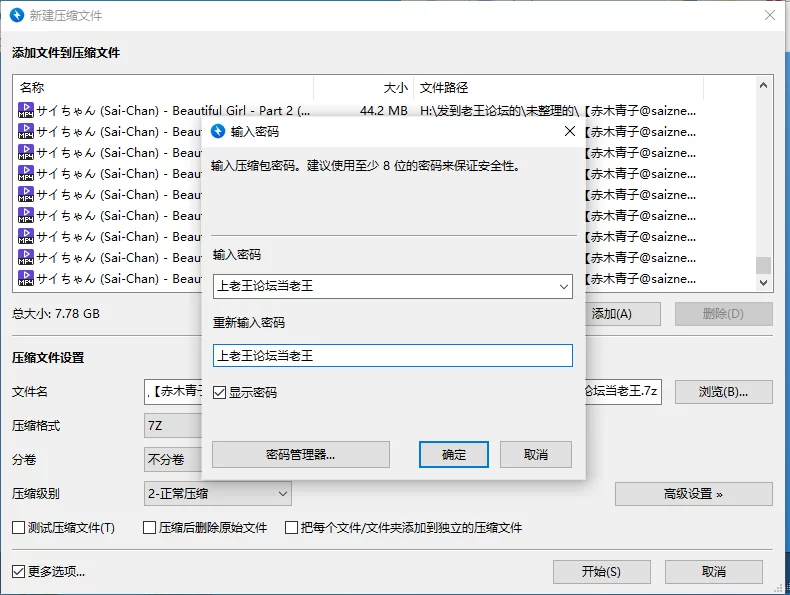Open the 压缩级别 2-正常压缩 dropdown
Image resolution: width=790 pixels, height=595 pixels.
click(x=218, y=494)
